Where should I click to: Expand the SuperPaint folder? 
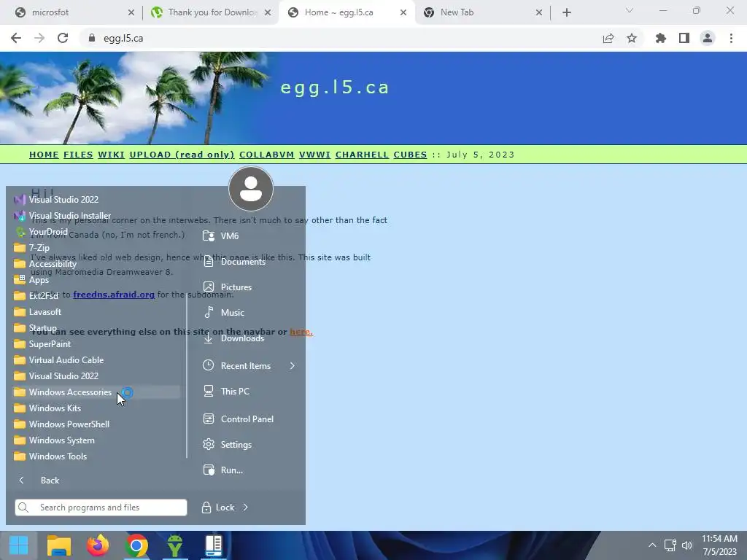(96, 344)
